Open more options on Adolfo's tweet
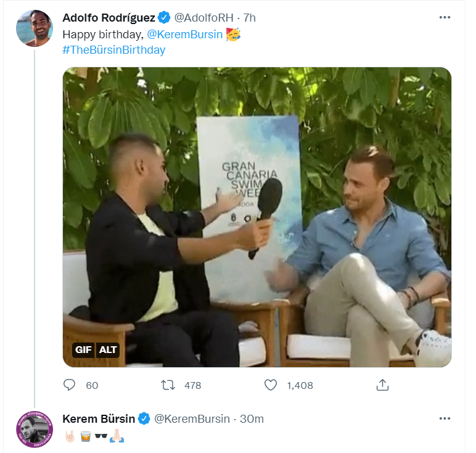 point(445,17)
